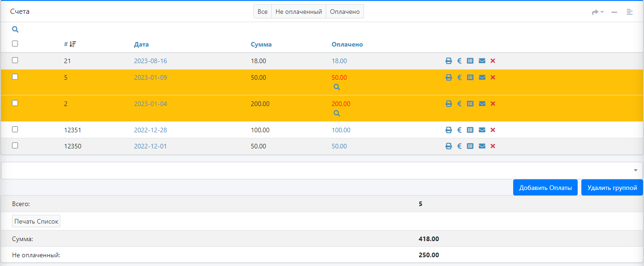Collapse the panel with the minus icon
This screenshot has height=266, width=644.
614,12
